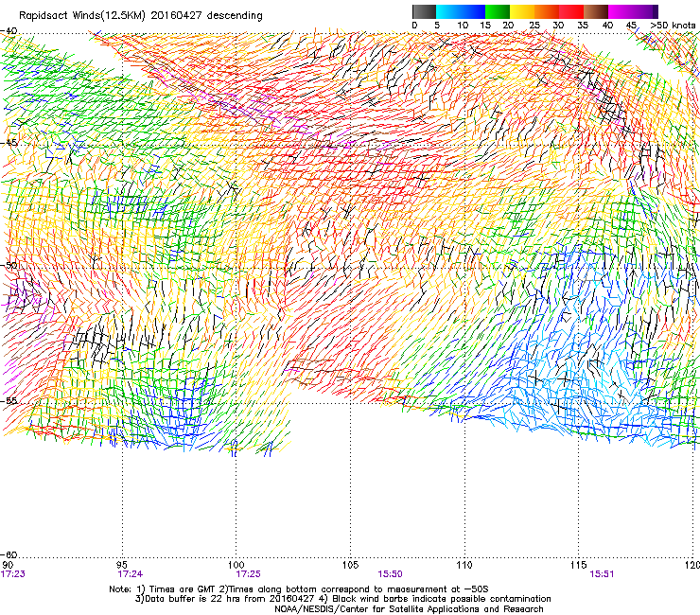Image resolution: width=700 pixels, height=615 pixels.
Task: Click the latitude label '-55'
Action: (9, 400)
